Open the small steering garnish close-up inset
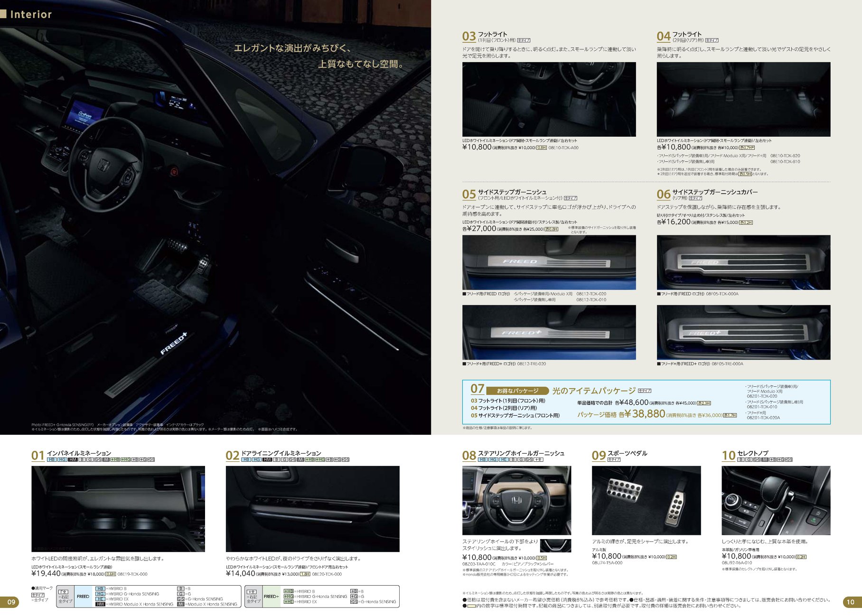This screenshot has width=862, height=616. pyautogui.click(x=555, y=545)
